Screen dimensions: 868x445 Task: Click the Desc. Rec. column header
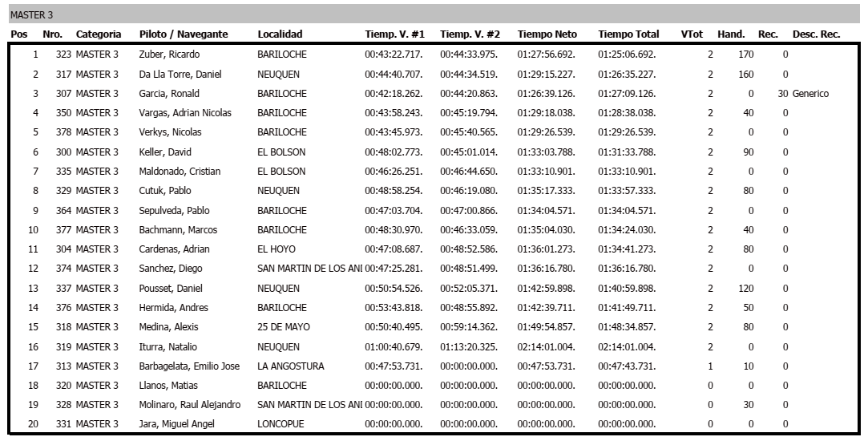click(x=816, y=34)
